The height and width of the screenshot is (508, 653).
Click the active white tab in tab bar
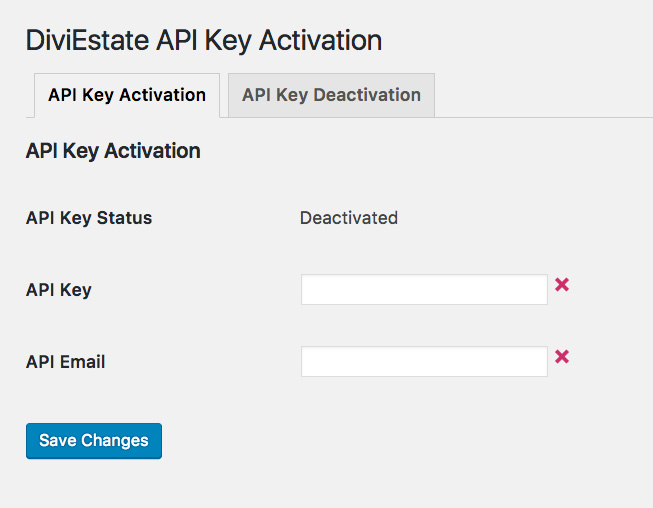coord(127,95)
